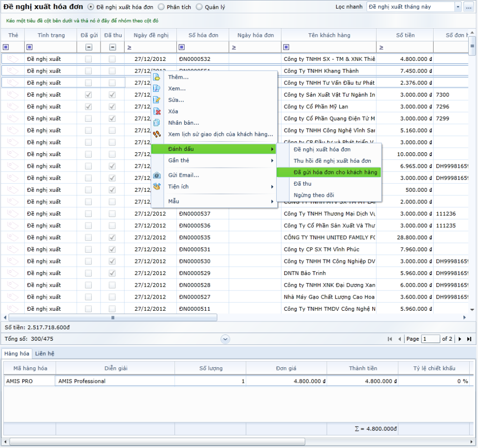This screenshot has width=478, height=448.
Task: Click the ellipsis button beside Lọc nhanh
Action: point(468,7)
